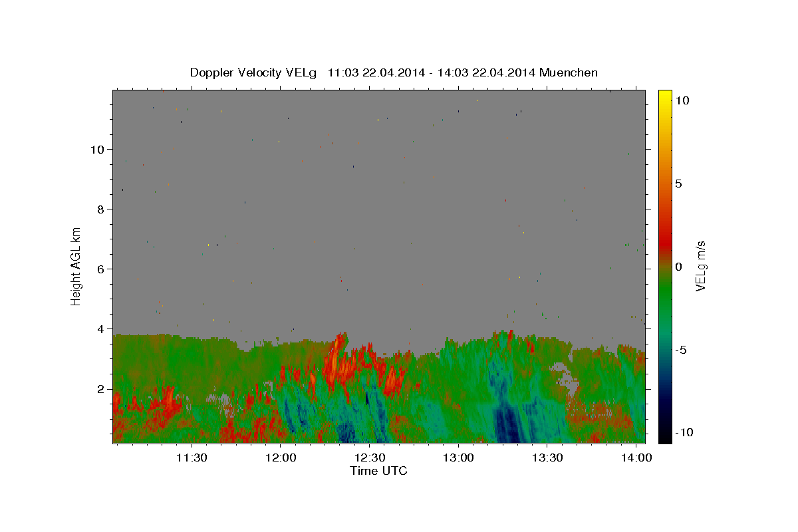
Task: Click the colorbar label 0
Action: coord(679,267)
